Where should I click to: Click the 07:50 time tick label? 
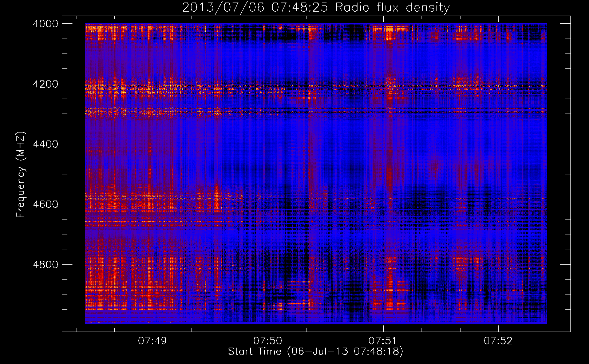pyautogui.click(x=268, y=341)
